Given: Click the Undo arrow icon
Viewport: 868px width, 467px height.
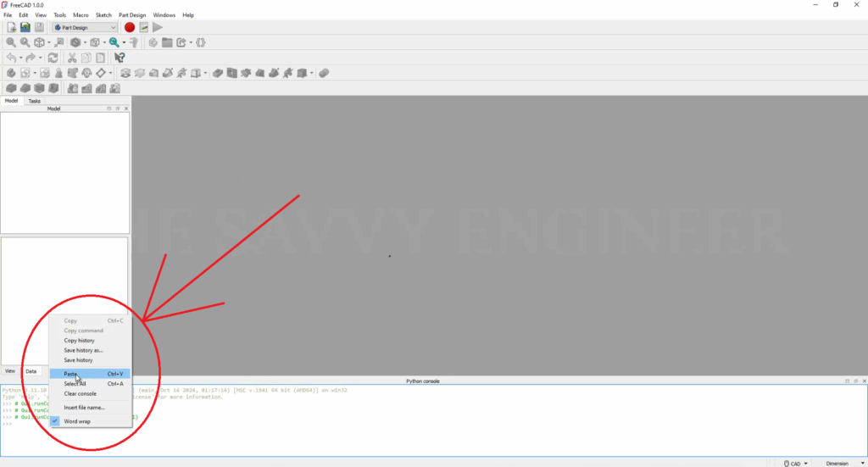Looking at the screenshot, I should (x=11, y=58).
